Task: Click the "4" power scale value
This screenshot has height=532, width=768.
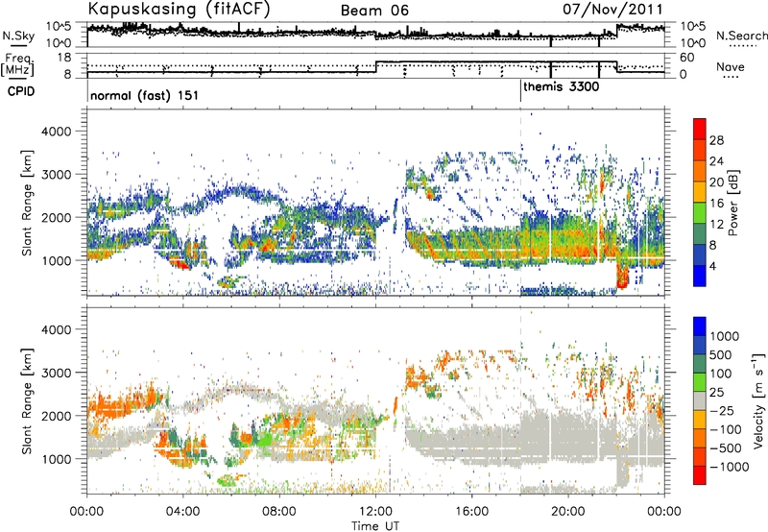Action: [x=712, y=266]
